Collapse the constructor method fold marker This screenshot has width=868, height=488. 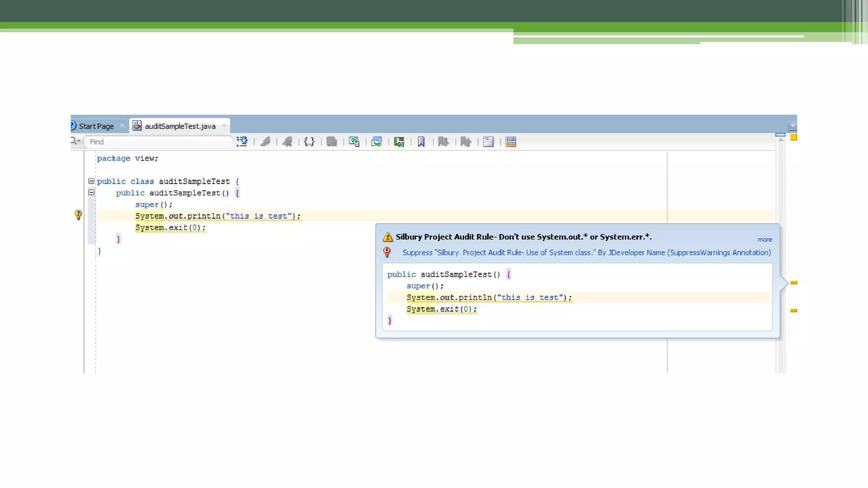pyautogui.click(x=91, y=192)
